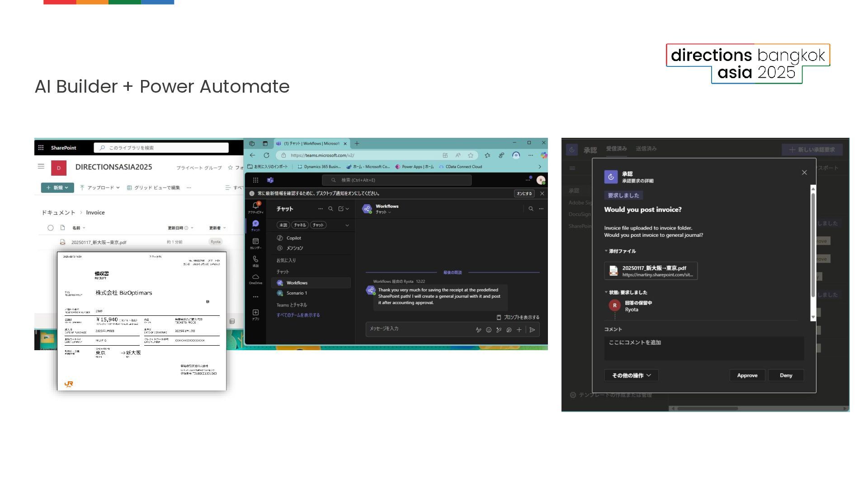Open the 新規 new item dropdown
868x488 pixels.
[57, 188]
